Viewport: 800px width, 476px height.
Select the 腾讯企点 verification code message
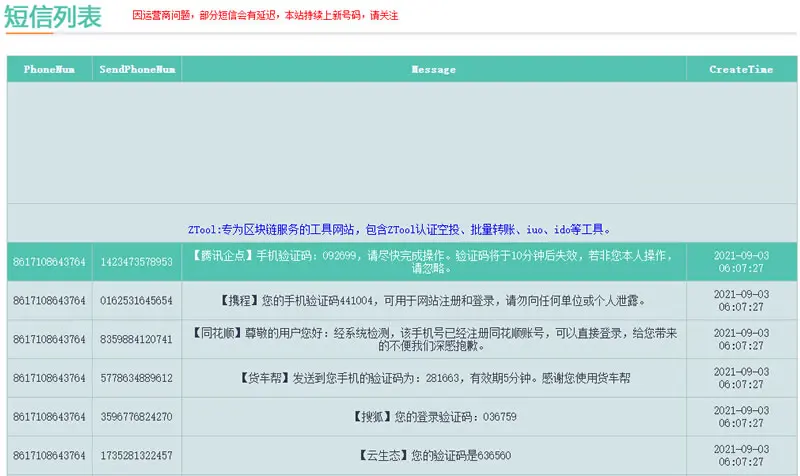point(434,262)
